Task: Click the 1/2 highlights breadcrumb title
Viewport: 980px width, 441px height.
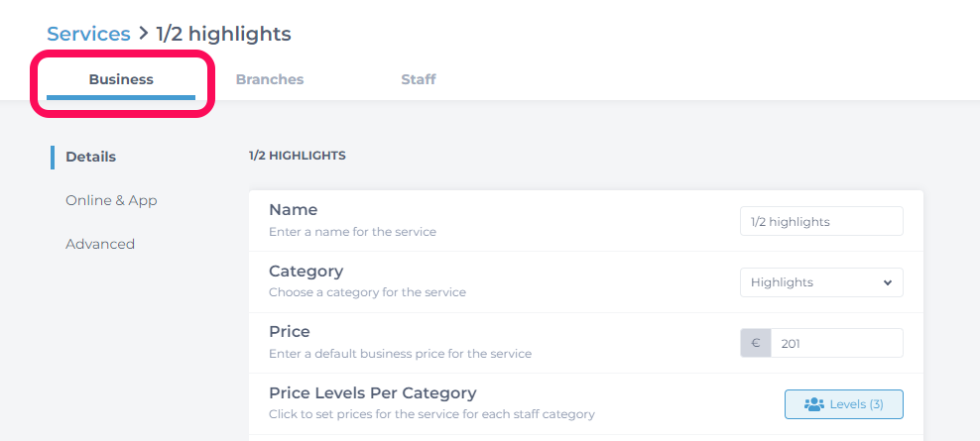Action: tap(224, 34)
